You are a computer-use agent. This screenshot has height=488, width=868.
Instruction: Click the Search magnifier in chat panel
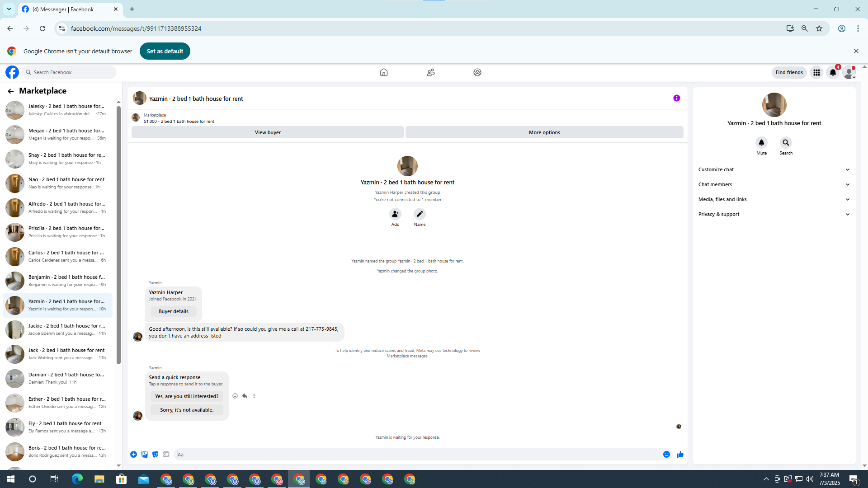tap(786, 143)
